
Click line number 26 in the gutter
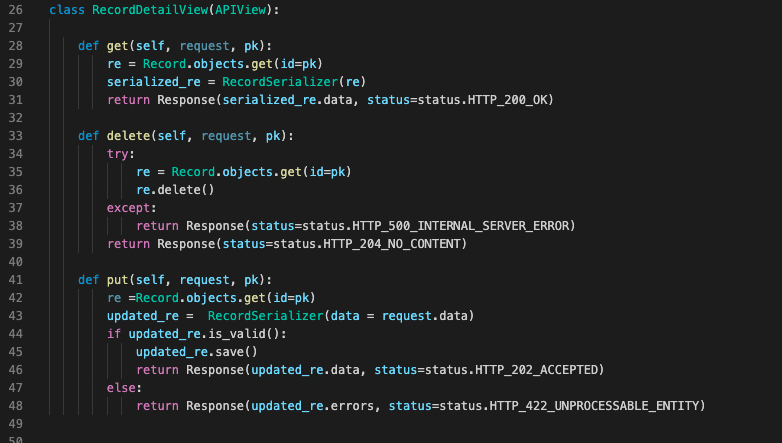click(x=15, y=10)
